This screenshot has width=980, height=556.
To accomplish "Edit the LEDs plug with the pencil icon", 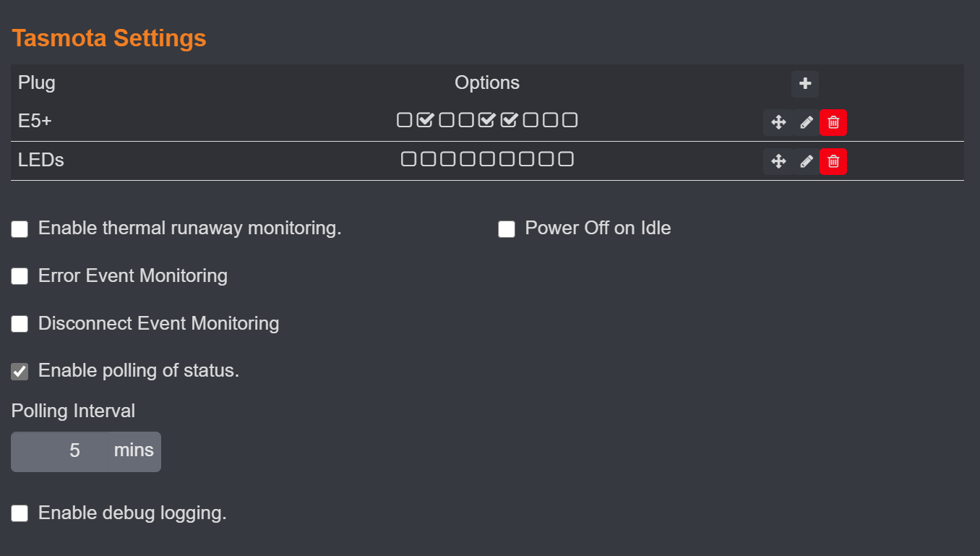I will coord(806,161).
